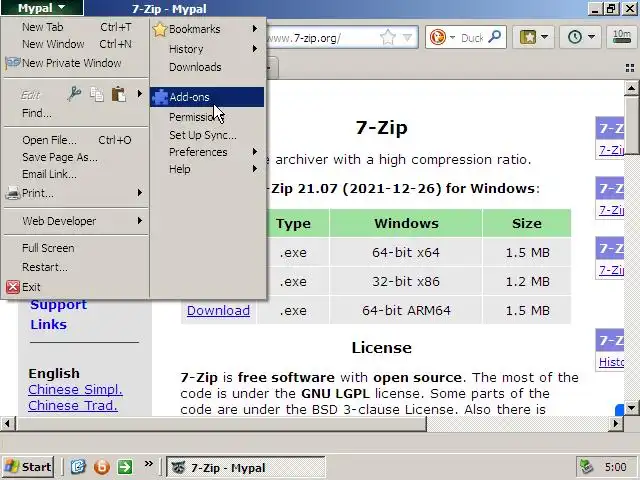Click the horizontal scrollbar thumb

point(221,424)
